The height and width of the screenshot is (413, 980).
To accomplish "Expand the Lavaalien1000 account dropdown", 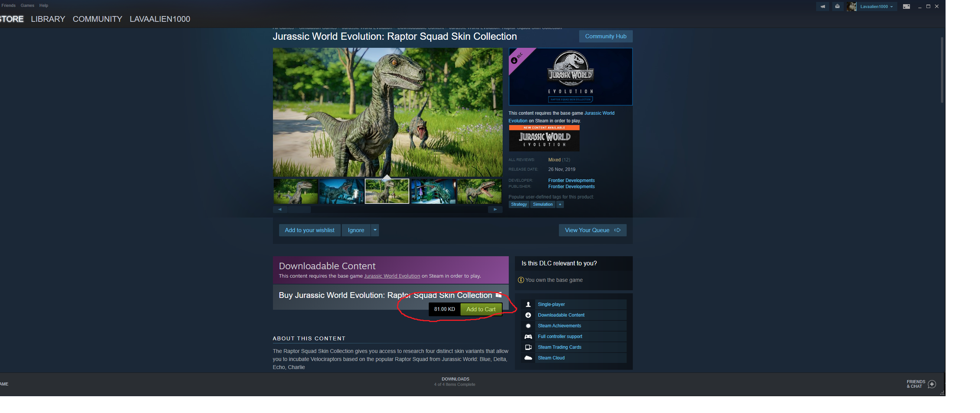I will 876,7.
